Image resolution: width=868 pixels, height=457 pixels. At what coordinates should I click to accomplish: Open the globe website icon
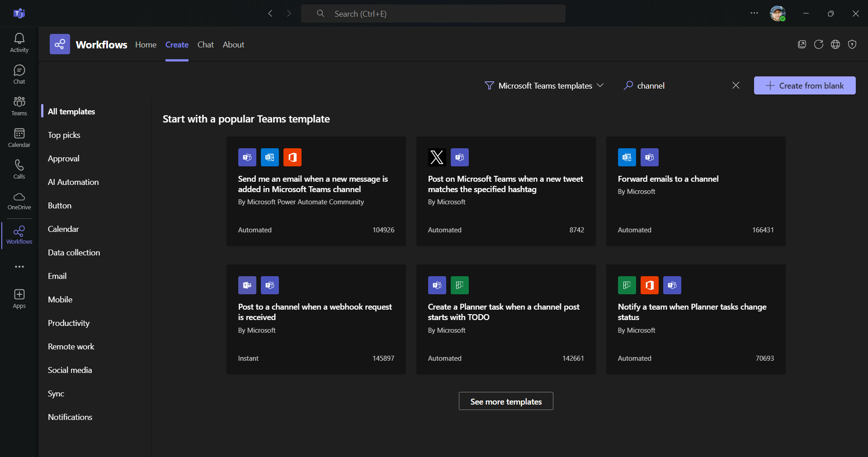(x=835, y=44)
